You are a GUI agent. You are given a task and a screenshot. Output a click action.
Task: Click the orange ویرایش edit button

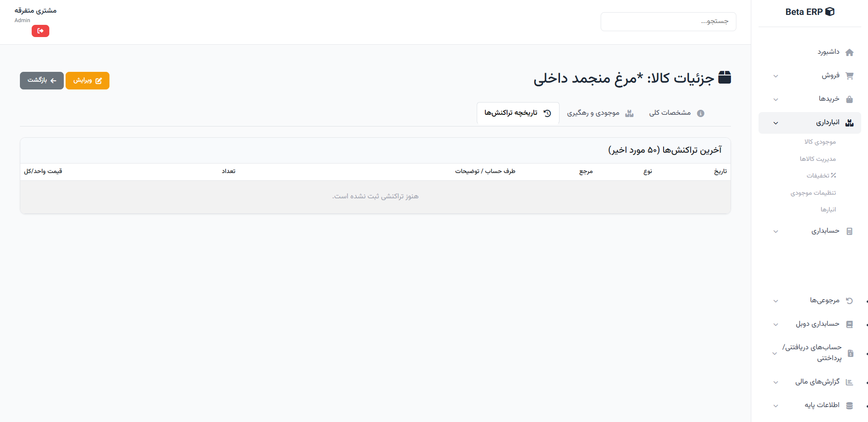[87, 80]
